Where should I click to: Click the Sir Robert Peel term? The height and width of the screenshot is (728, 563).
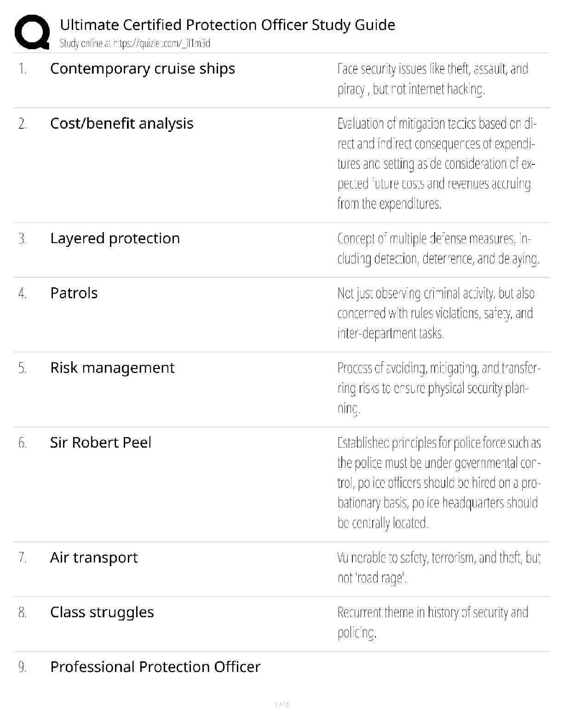coord(100,443)
